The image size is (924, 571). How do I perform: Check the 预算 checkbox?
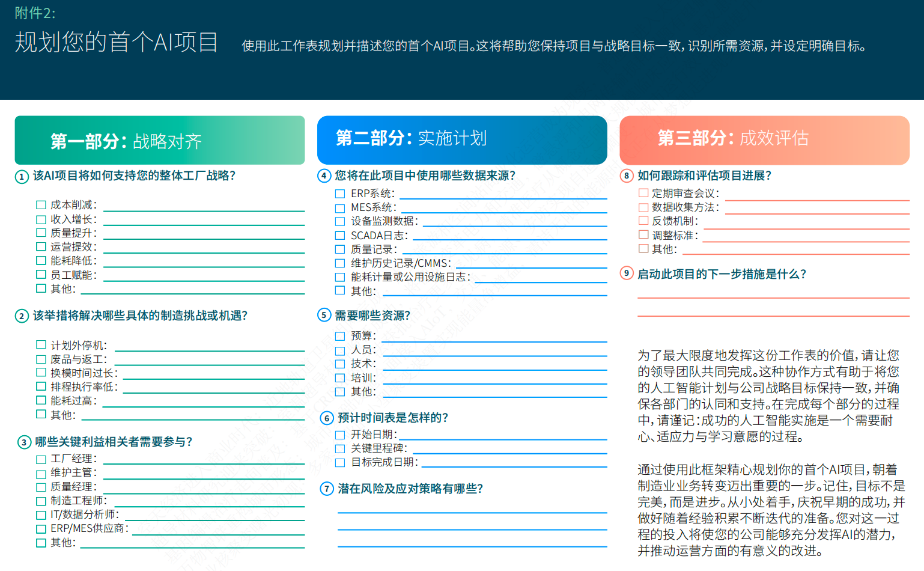[340, 336]
